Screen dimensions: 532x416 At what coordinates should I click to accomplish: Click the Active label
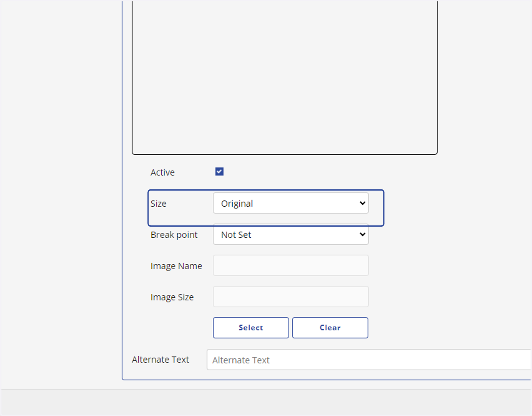point(163,172)
